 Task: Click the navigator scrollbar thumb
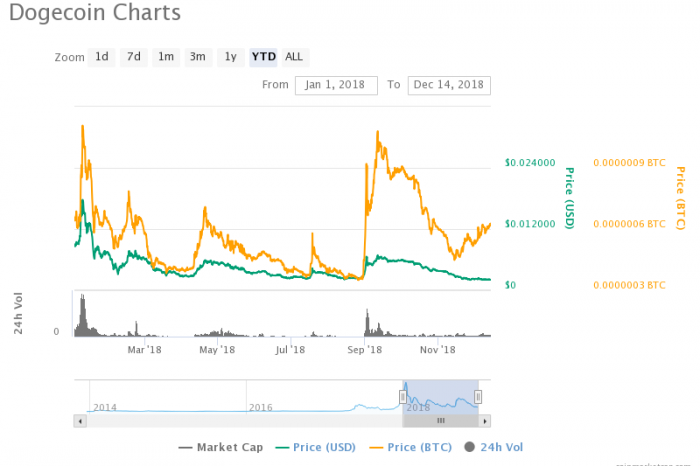(441, 421)
